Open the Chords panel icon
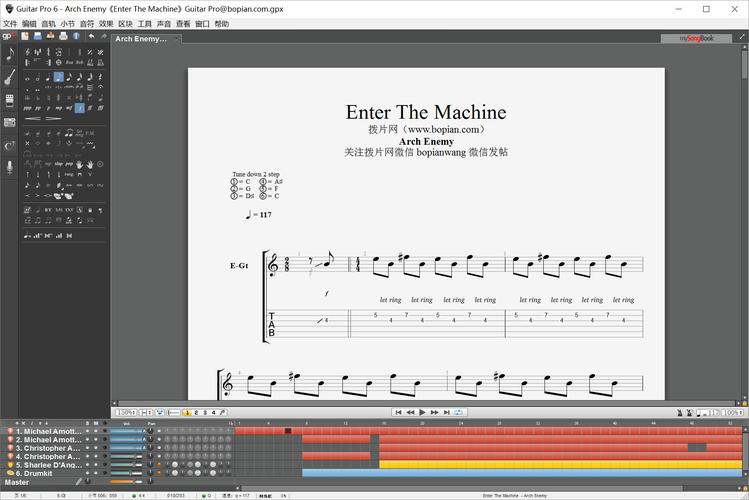Screen dimensions: 749x500 click(x=10, y=146)
